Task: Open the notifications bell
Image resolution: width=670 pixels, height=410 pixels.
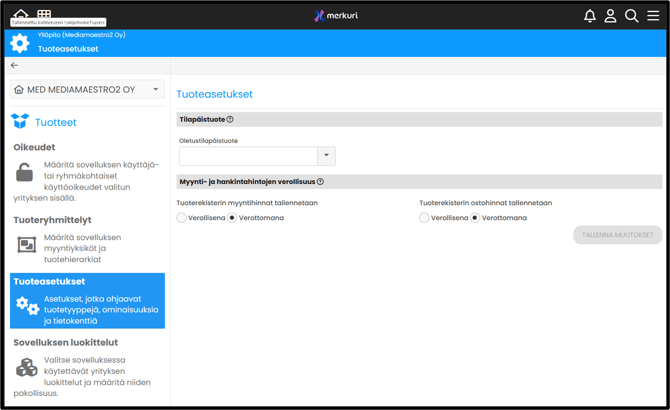Action: point(589,16)
